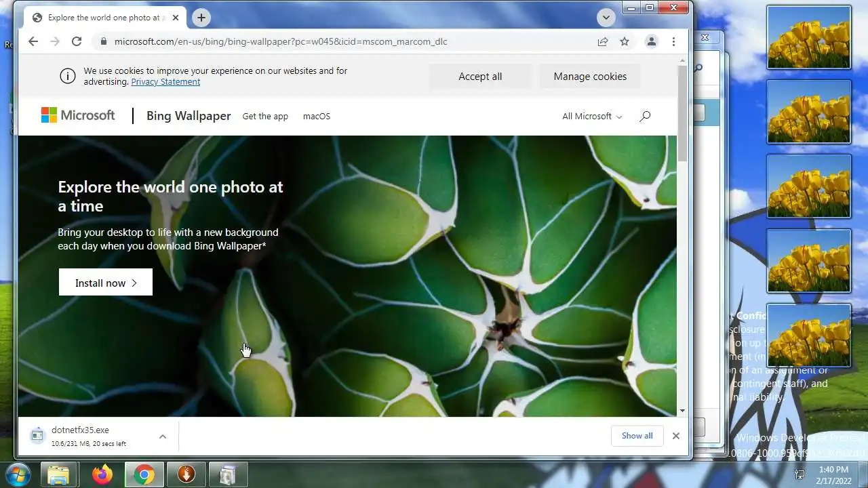The image size is (868, 488).
Task: Select the top tulips thumbnail on desktop
Action: [808, 37]
